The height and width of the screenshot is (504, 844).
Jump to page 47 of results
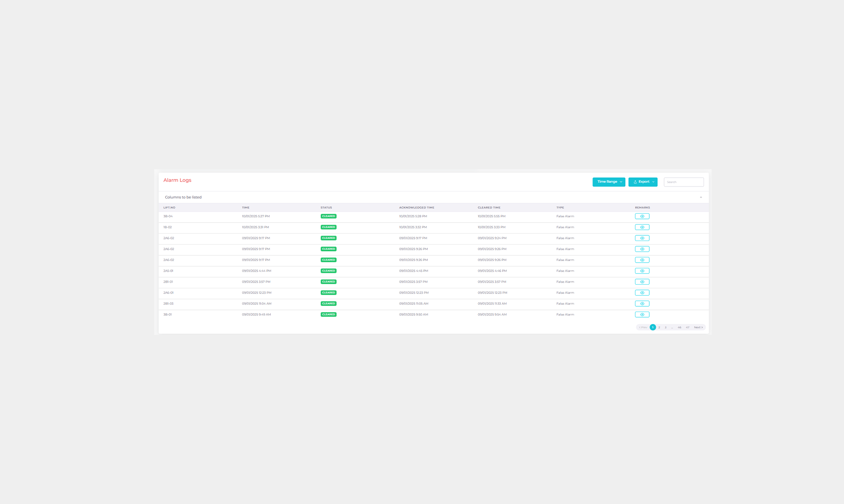[688, 328]
